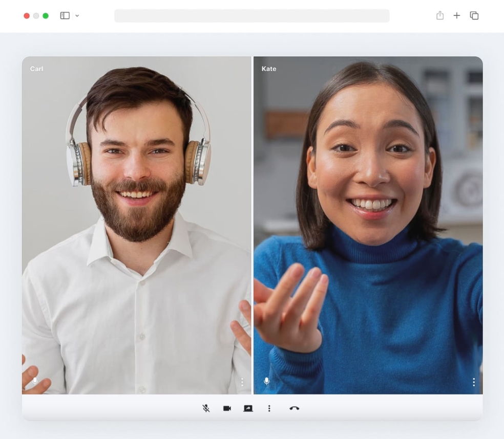The image size is (504, 439).
Task: Click the Carl name label
Action: coord(37,69)
